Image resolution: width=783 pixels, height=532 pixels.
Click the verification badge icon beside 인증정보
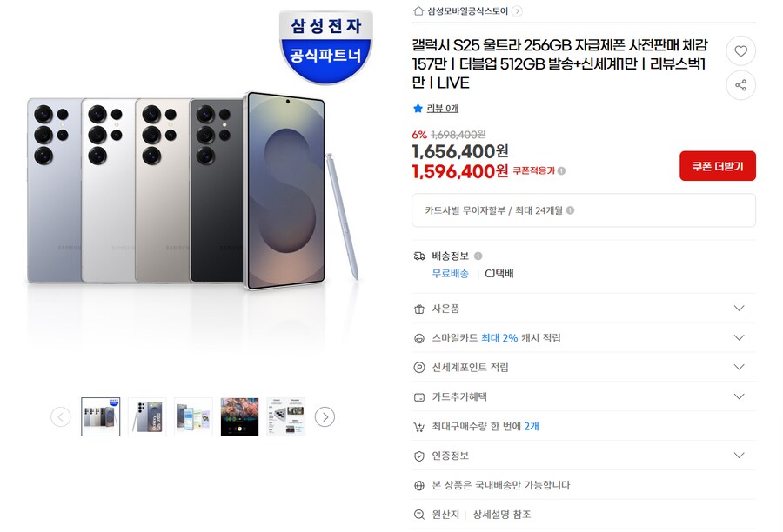coord(418,455)
